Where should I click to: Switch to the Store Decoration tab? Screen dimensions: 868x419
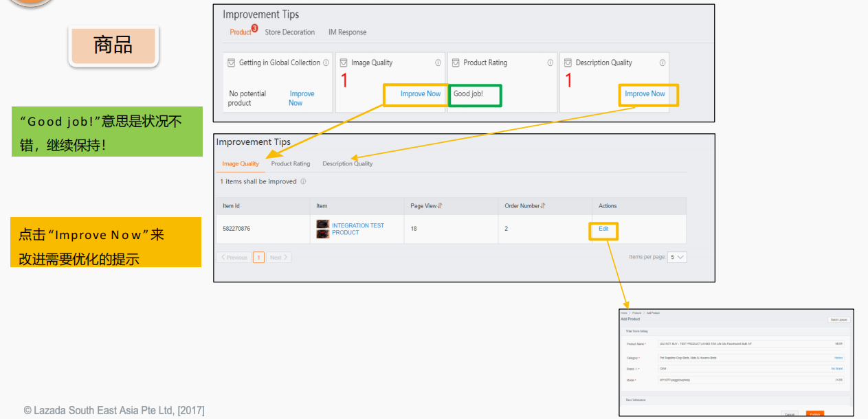pyautogui.click(x=290, y=32)
